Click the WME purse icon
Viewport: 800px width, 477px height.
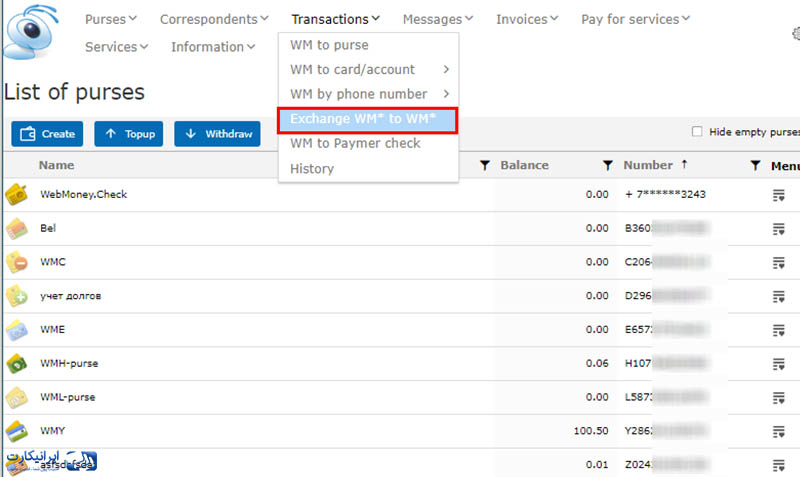[x=16, y=330]
